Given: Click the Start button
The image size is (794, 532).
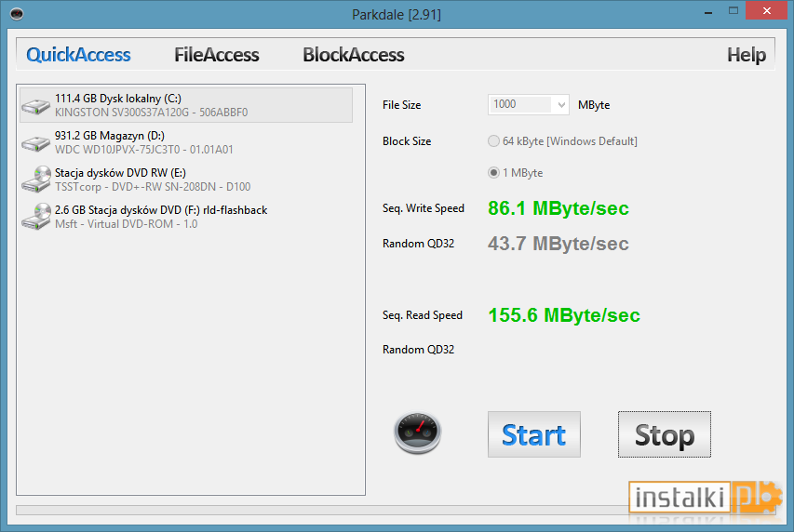Looking at the screenshot, I should click(x=533, y=434).
